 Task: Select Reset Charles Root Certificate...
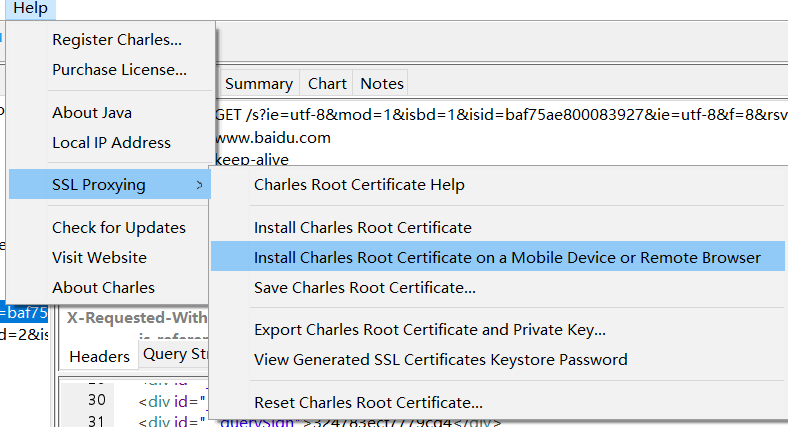coord(498,402)
